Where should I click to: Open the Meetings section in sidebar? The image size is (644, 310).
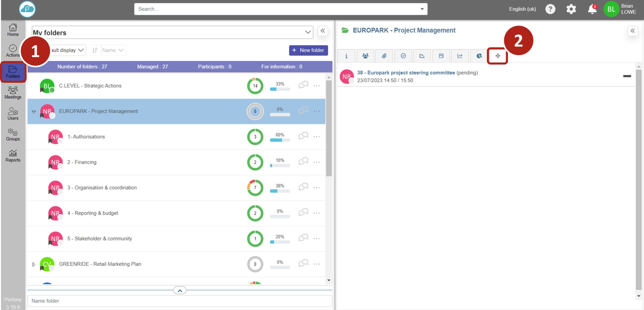point(13,93)
